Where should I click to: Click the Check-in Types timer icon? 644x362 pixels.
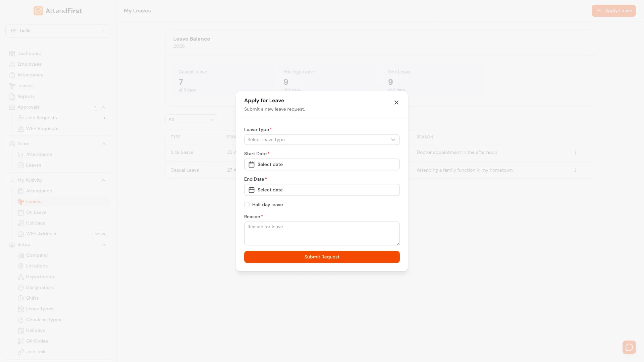pos(21,320)
